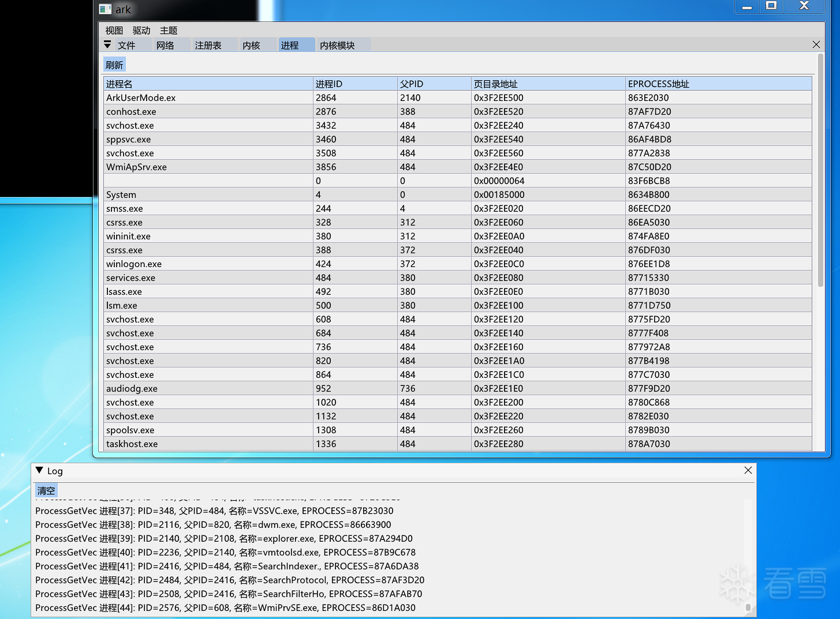Select the wininit.exe process name
This screenshot has width=840, height=619.
tap(128, 236)
